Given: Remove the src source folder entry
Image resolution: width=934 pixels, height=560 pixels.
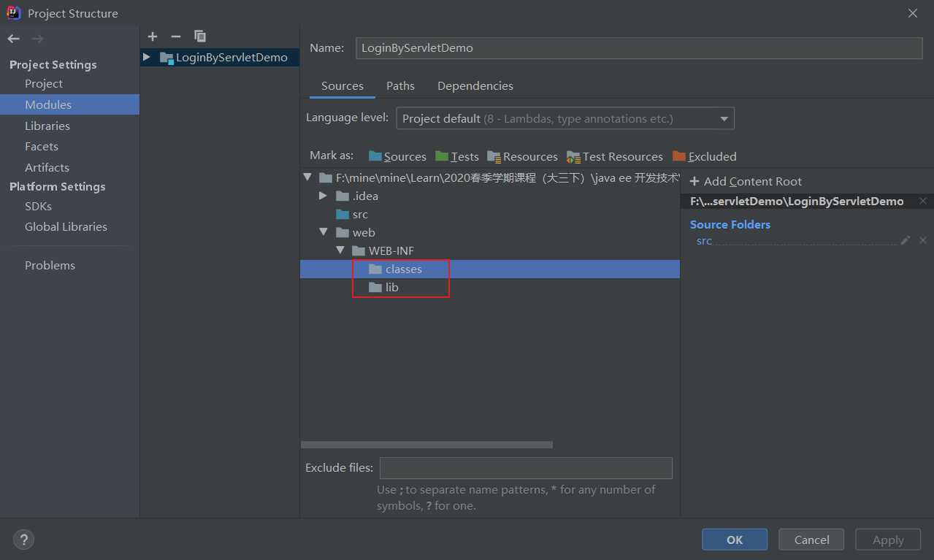Looking at the screenshot, I should (923, 240).
